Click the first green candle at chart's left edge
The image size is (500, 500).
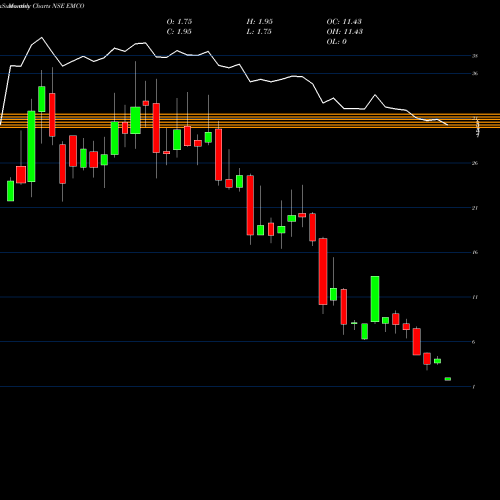click(x=11, y=191)
